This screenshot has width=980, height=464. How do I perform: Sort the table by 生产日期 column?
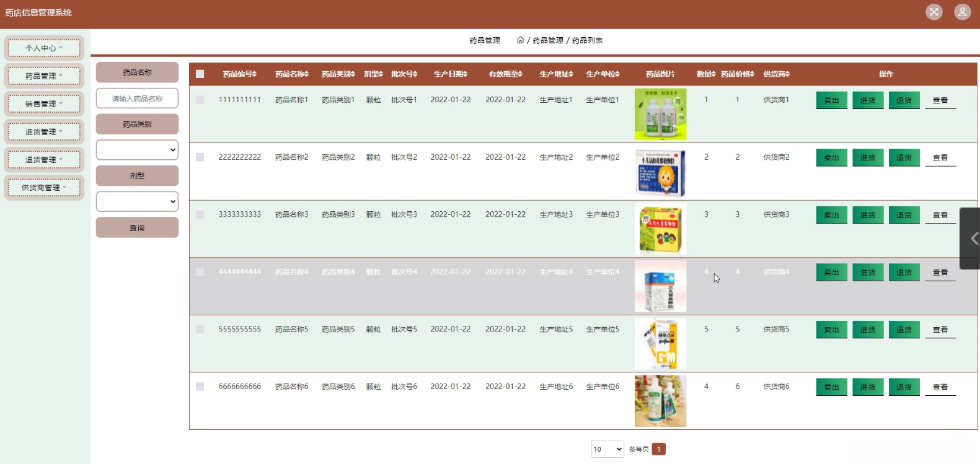coord(451,74)
